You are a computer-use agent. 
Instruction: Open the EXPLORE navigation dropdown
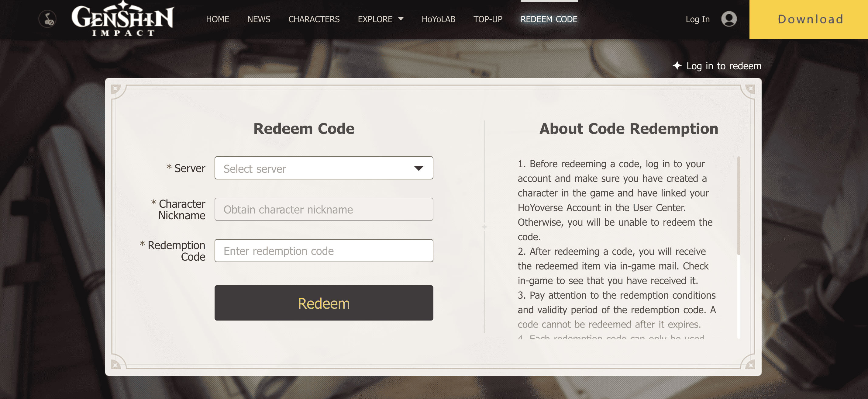(380, 19)
